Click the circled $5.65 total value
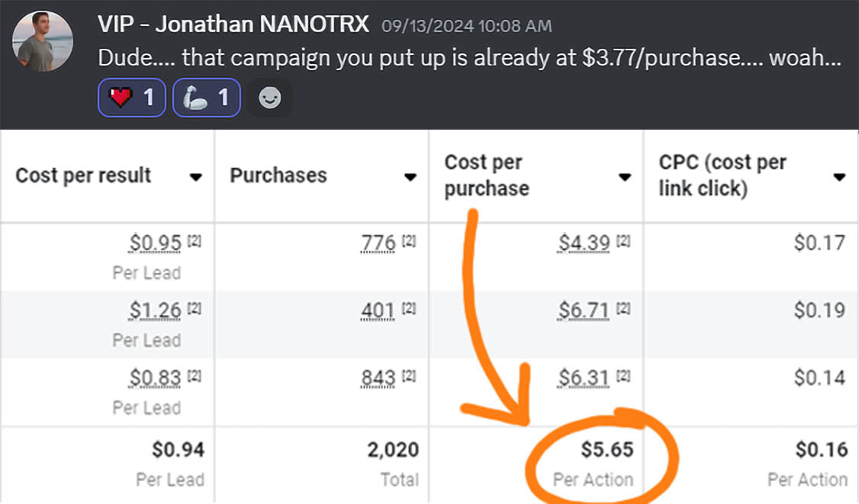Image resolution: width=859 pixels, height=504 pixels. tap(607, 450)
